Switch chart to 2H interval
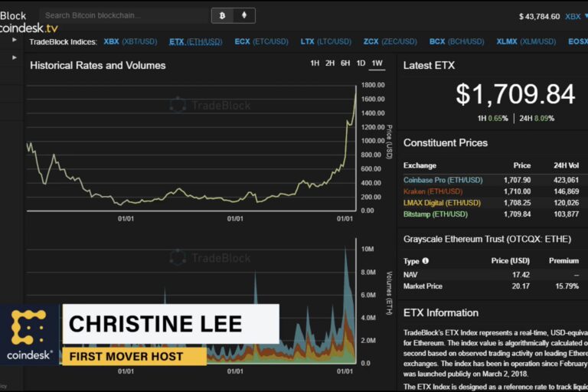The width and height of the screenshot is (588, 392). tap(330, 64)
